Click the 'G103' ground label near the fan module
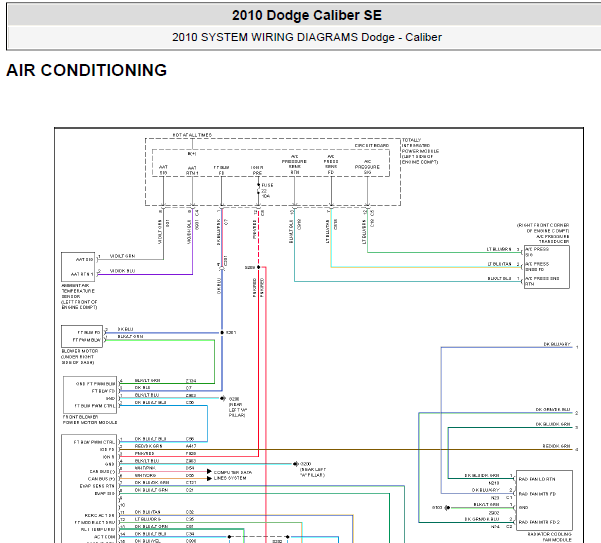The width and height of the screenshot is (601, 543). tap(437, 508)
